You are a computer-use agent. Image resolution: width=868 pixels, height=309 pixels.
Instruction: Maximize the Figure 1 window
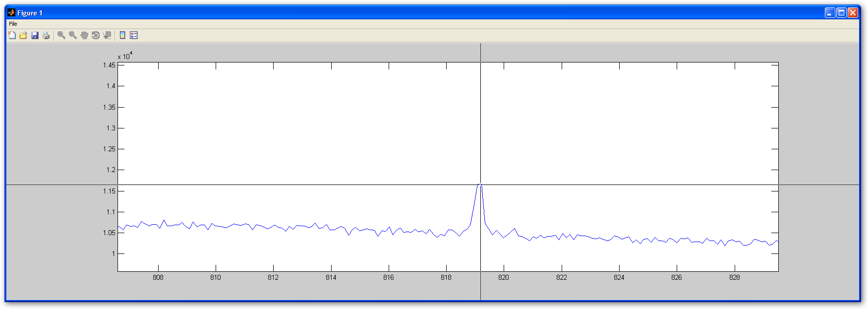[841, 12]
